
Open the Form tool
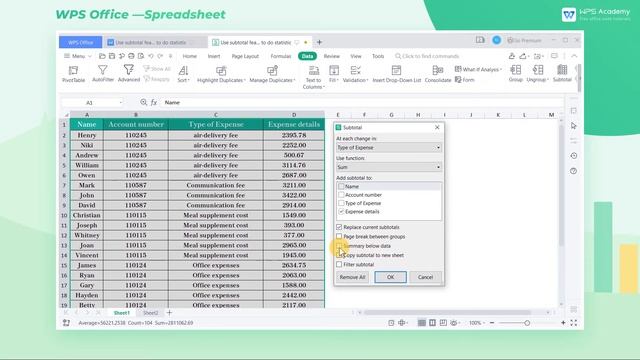(x=465, y=80)
